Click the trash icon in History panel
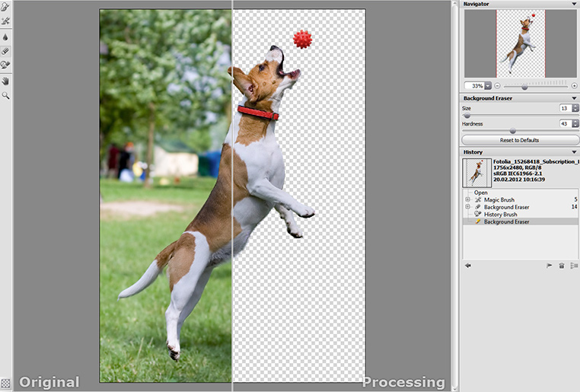 click(x=562, y=266)
